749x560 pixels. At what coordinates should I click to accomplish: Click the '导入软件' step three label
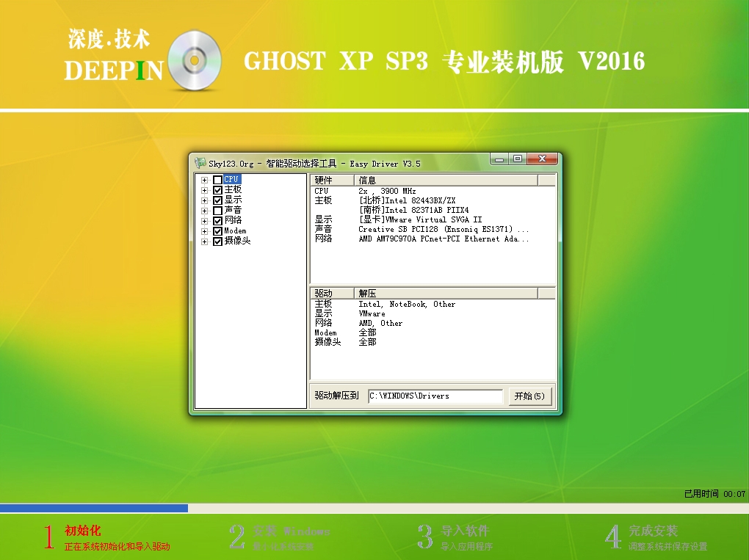click(465, 531)
